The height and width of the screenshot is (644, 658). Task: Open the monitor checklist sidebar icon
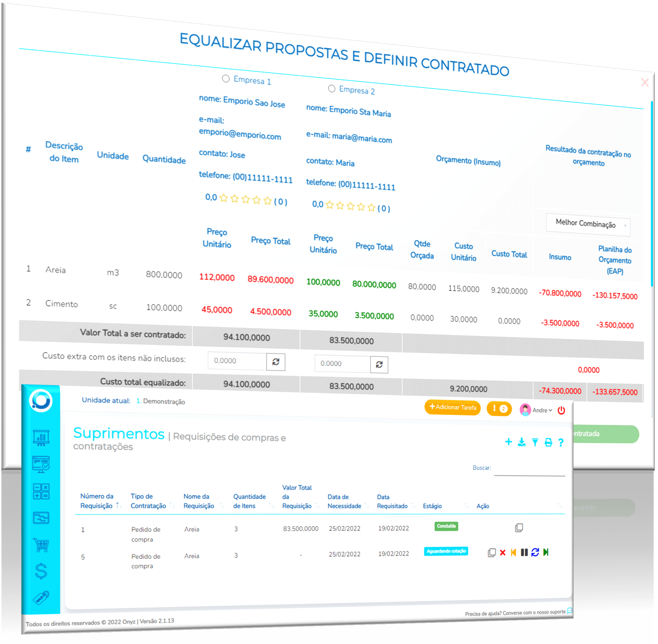tap(41, 465)
